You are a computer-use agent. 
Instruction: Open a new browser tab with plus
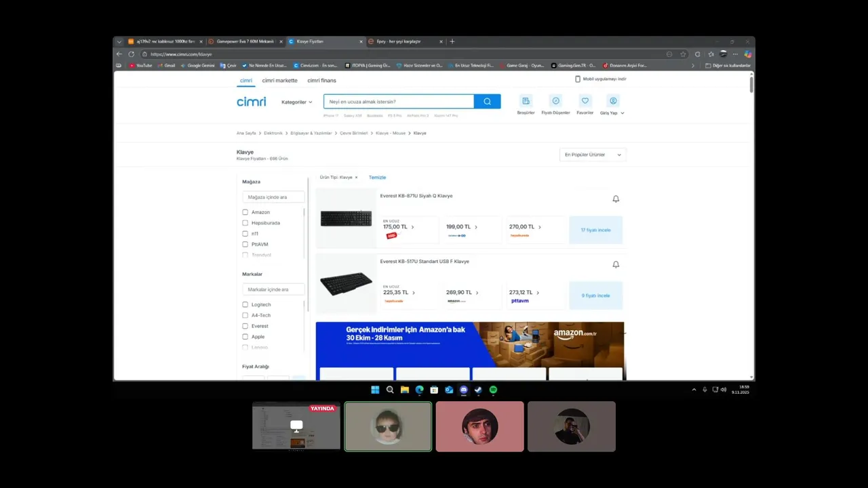(452, 41)
